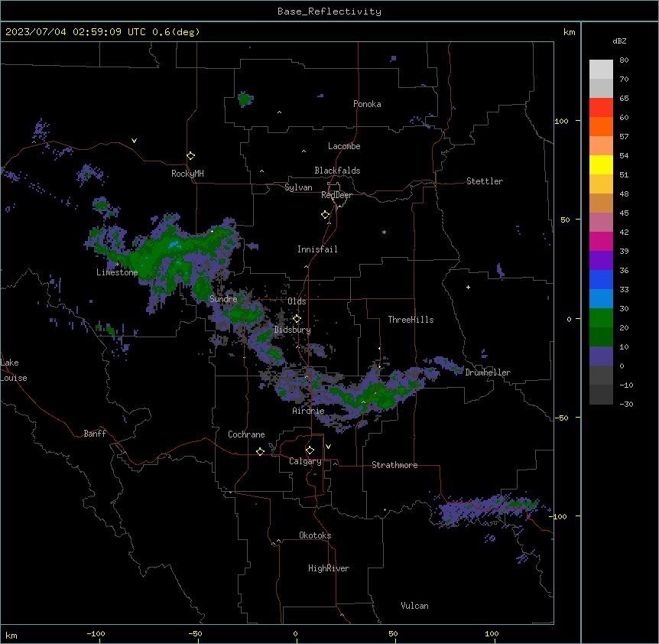Click the yellow 54 dBZ legend swatch
659x644 pixels.
[601, 164]
